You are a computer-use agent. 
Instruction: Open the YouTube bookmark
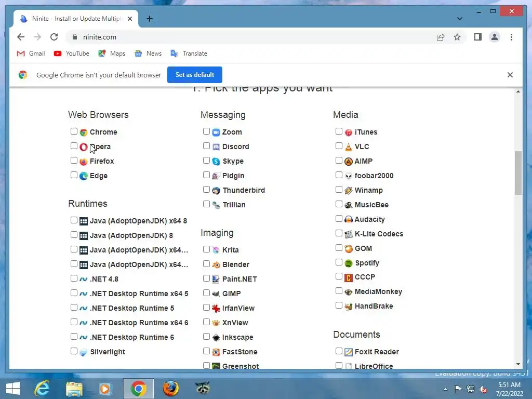tap(71, 54)
